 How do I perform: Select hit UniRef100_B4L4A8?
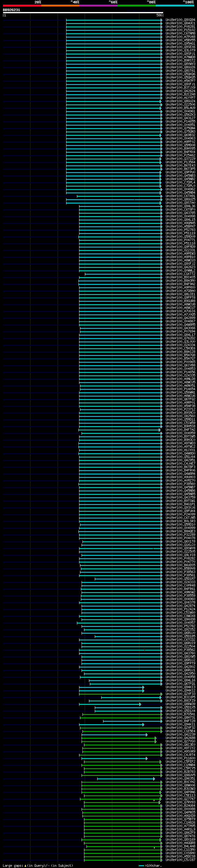pos(180,846)
